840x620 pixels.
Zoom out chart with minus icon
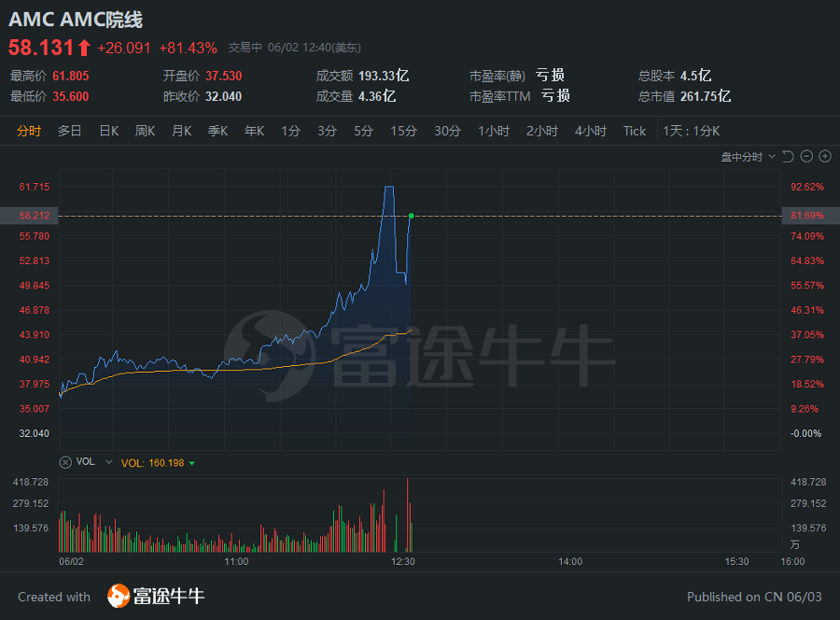coord(806,157)
